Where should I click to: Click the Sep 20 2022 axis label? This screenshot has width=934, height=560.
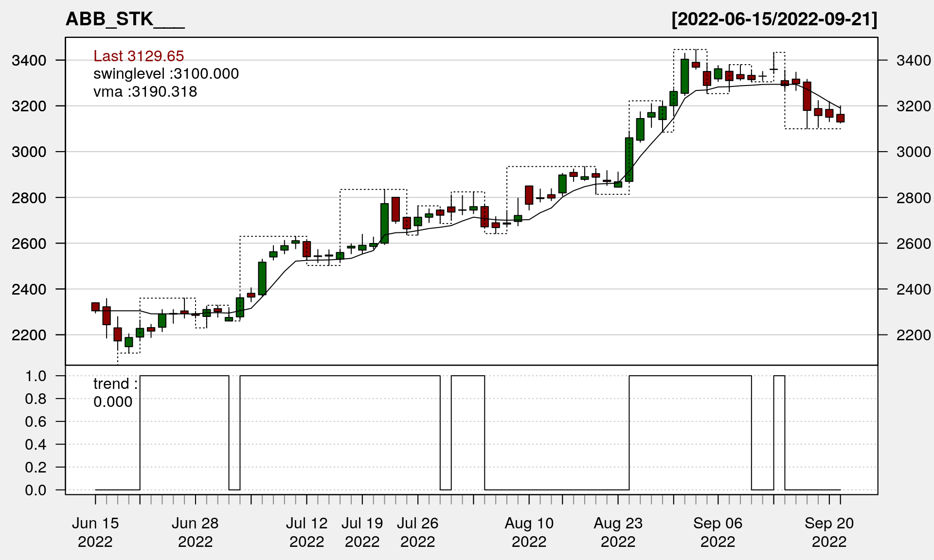[829, 532]
